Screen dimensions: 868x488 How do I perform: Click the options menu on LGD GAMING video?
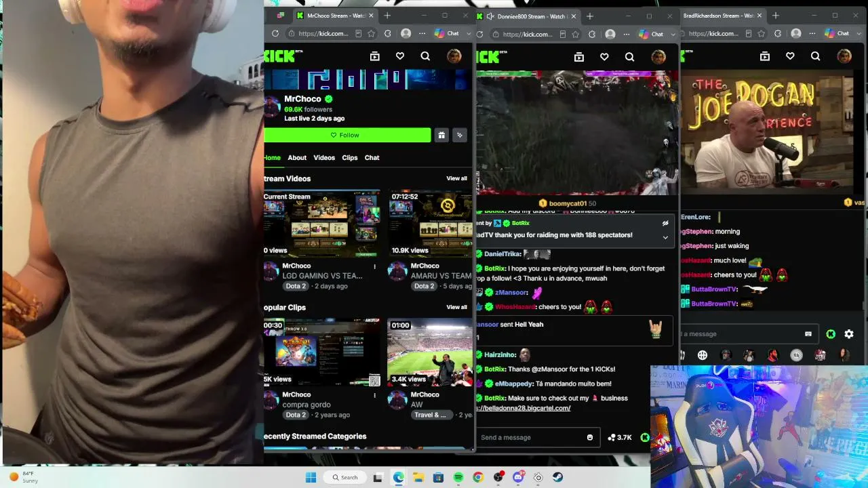tap(374, 267)
